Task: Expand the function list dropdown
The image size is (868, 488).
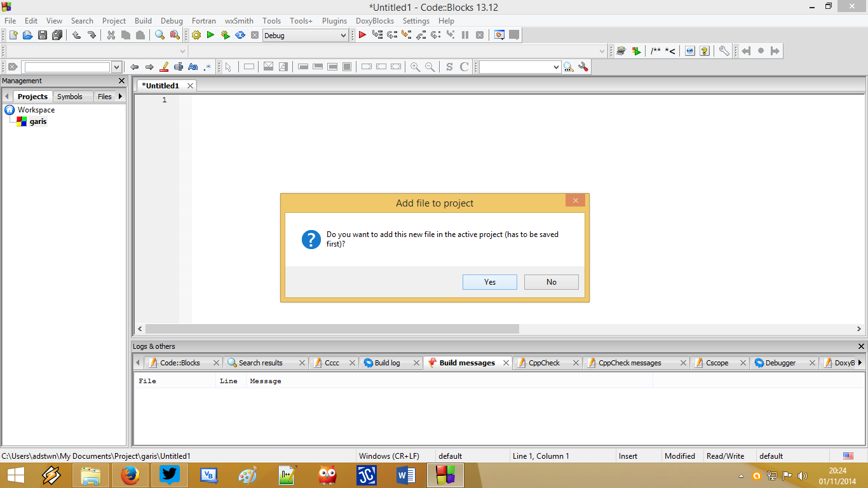Action: 602,51
